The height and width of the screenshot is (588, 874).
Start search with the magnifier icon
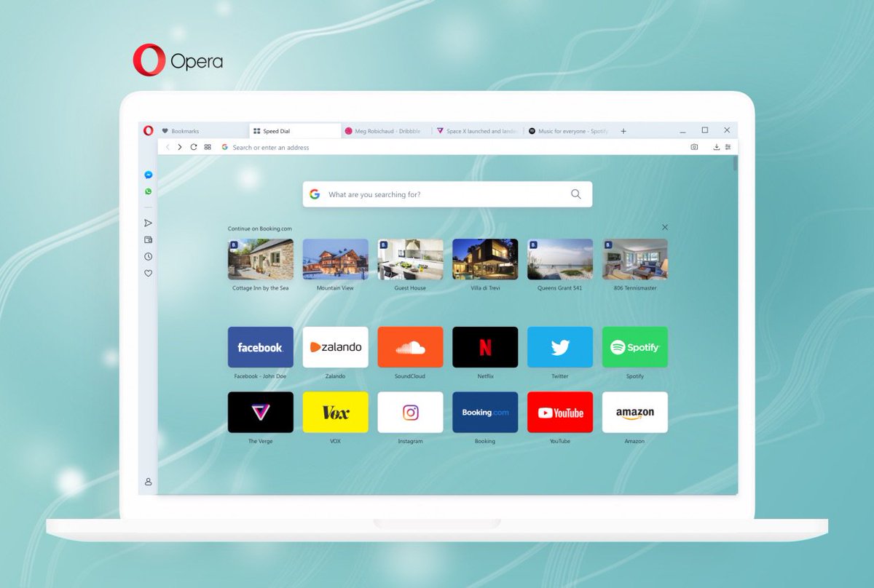[576, 194]
